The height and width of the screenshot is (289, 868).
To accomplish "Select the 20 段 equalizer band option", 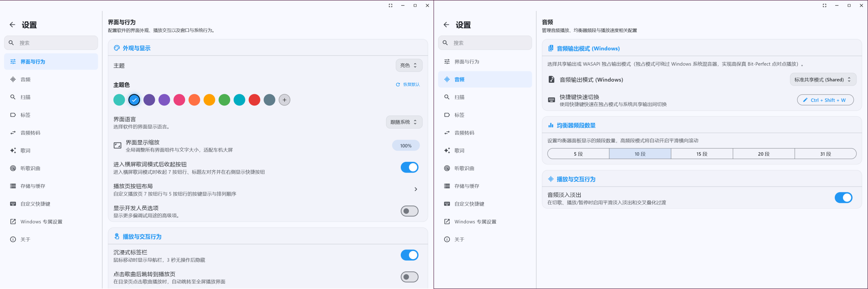I will pyautogui.click(x=764, y=154).
